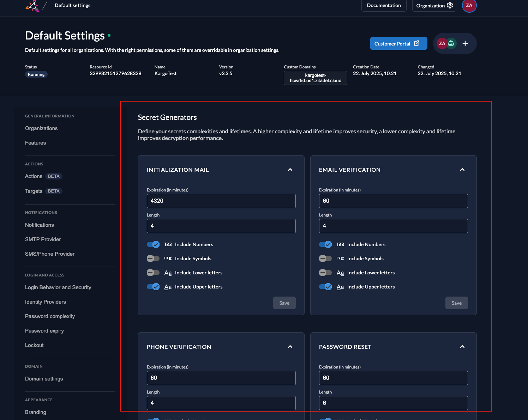Click the version v3.3.5 text

click(226, 73)
